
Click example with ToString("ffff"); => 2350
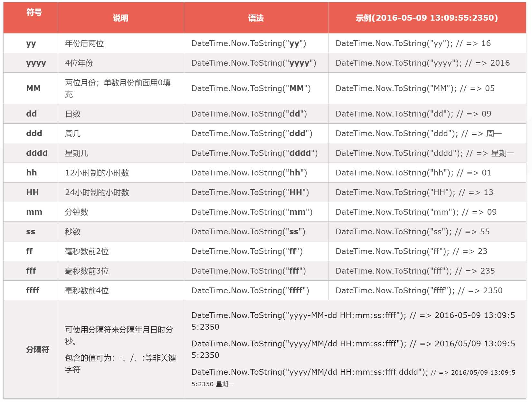coord(419,290)
